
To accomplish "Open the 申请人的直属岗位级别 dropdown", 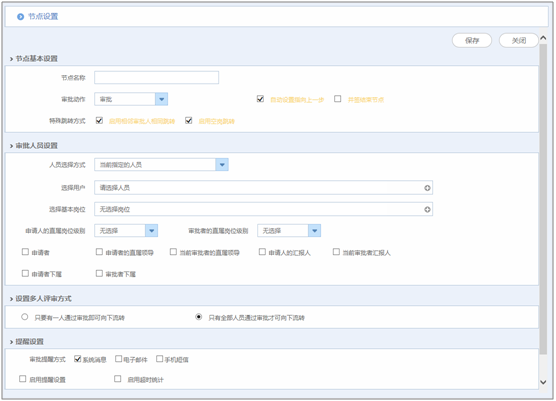I will [x=151, y=230].
